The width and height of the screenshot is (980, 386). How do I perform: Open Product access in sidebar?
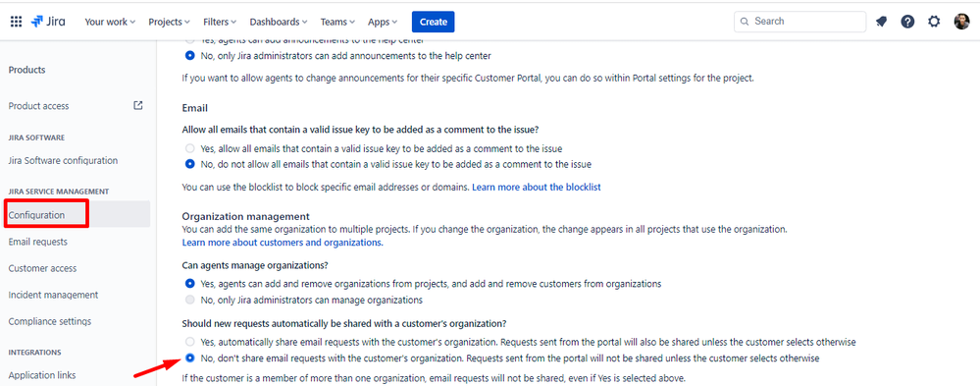39,106
